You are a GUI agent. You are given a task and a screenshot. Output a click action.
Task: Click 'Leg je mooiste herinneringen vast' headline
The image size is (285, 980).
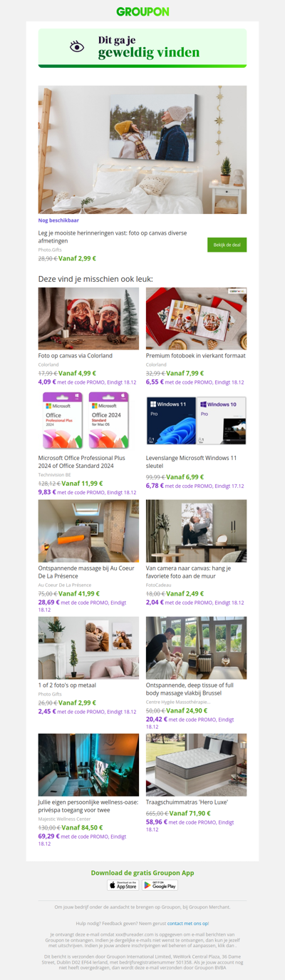(x=113, y=238)
